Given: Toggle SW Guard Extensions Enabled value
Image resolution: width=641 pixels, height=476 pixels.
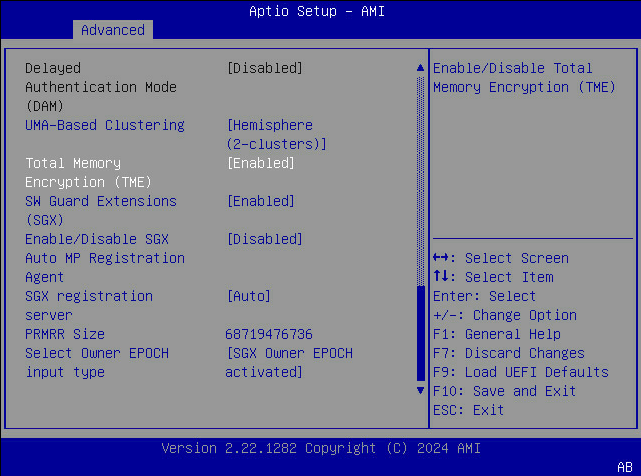Looking at the screenshot, I should (260, 201).
